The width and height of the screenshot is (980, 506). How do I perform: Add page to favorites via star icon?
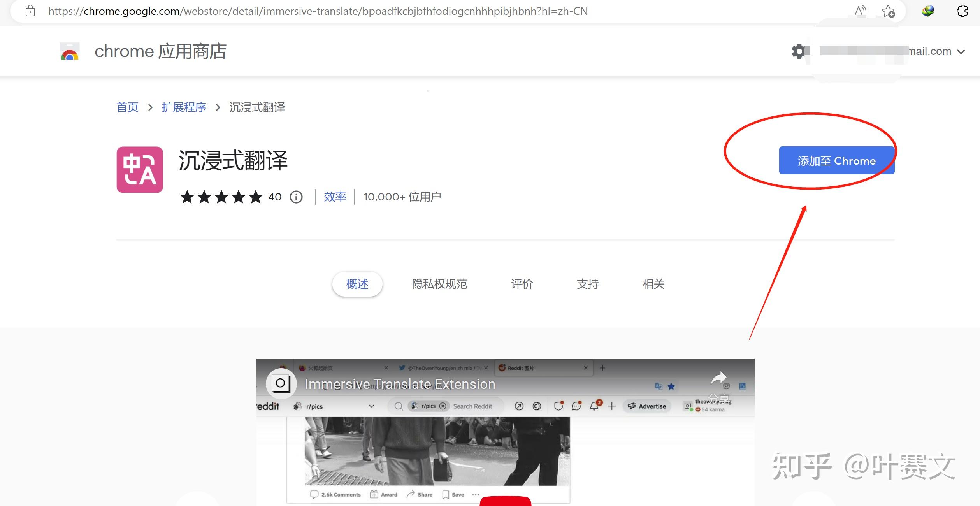click(x=889, y=11)
